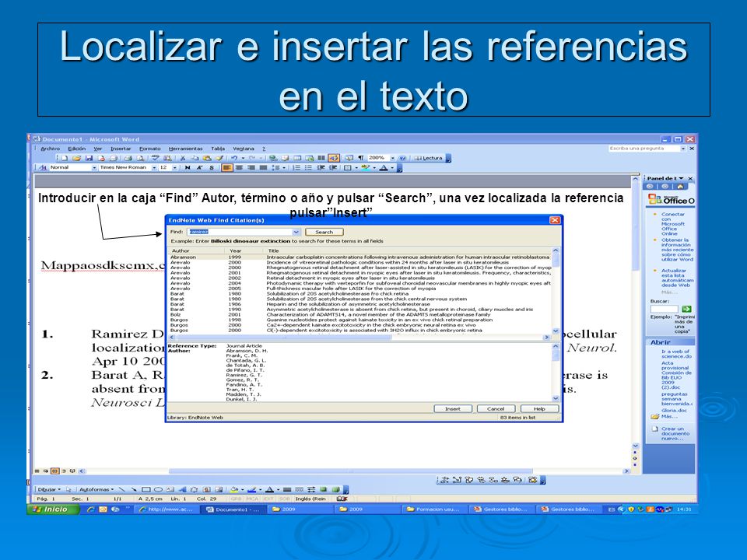Screen dimensions: 747x560
Task: Click the Search button in EndNote dialog
Action: coord(324,232)
